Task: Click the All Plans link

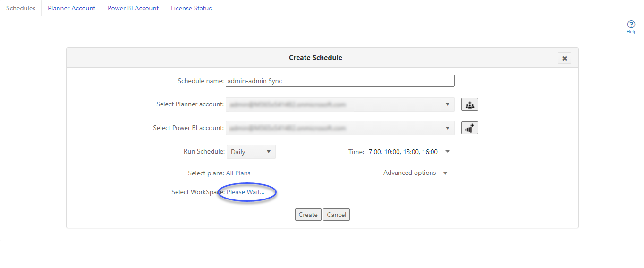Action: click(238, 173)
